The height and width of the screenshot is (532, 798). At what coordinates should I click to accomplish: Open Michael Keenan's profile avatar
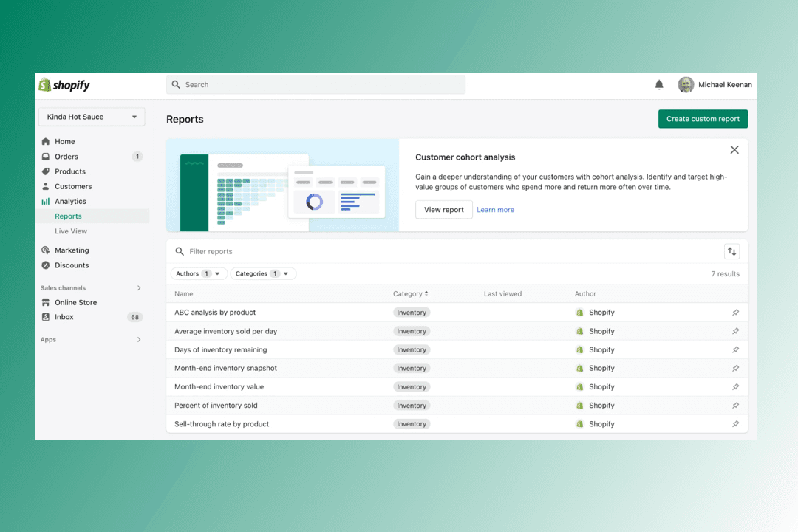(x=686, y=84)
